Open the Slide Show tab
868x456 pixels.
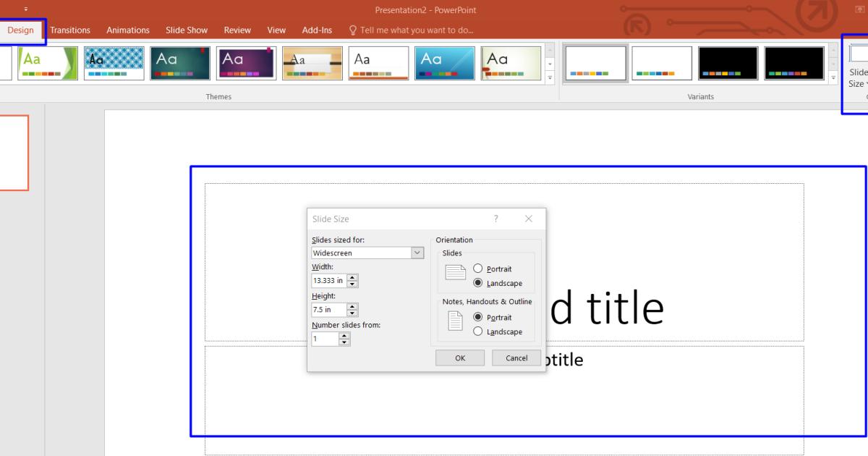tap(186, 30)
